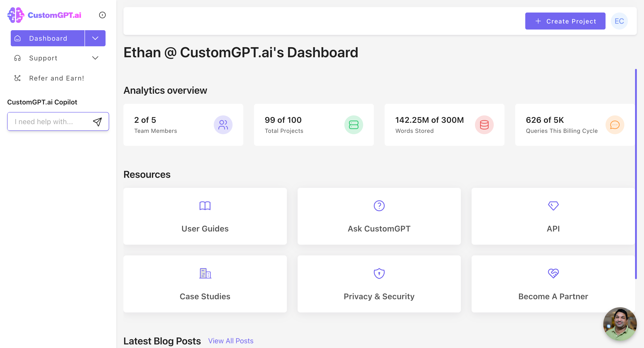The height and width of the screenshot is (348, 644).
Task: Expand the Dashboard dropdown chevron
Action: click(x=95, y=38)
